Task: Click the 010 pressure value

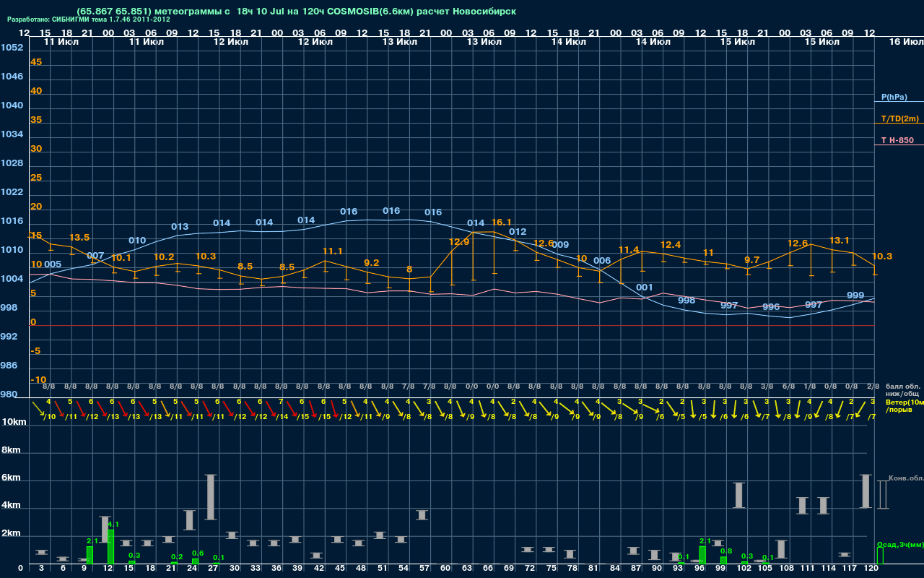Action: (137, 241)
